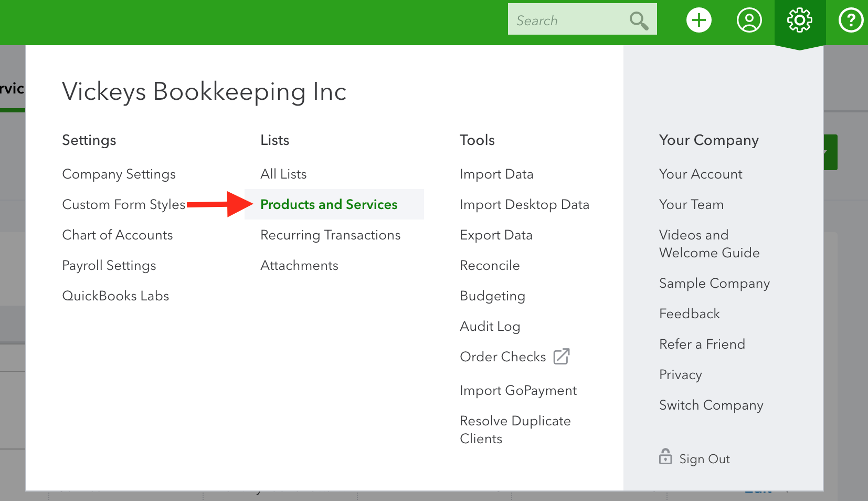868x501 pixels.
Task: Open Your Account
Action: (701, 174)
